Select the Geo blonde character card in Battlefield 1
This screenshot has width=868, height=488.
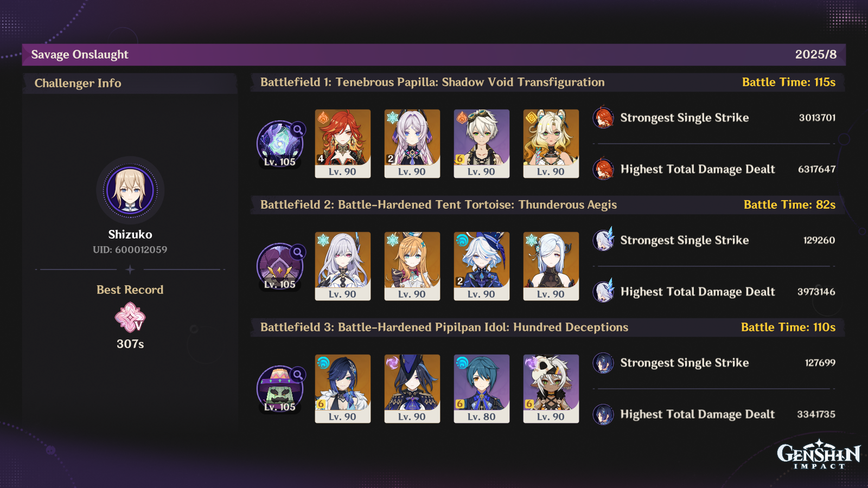coord(551,144)
